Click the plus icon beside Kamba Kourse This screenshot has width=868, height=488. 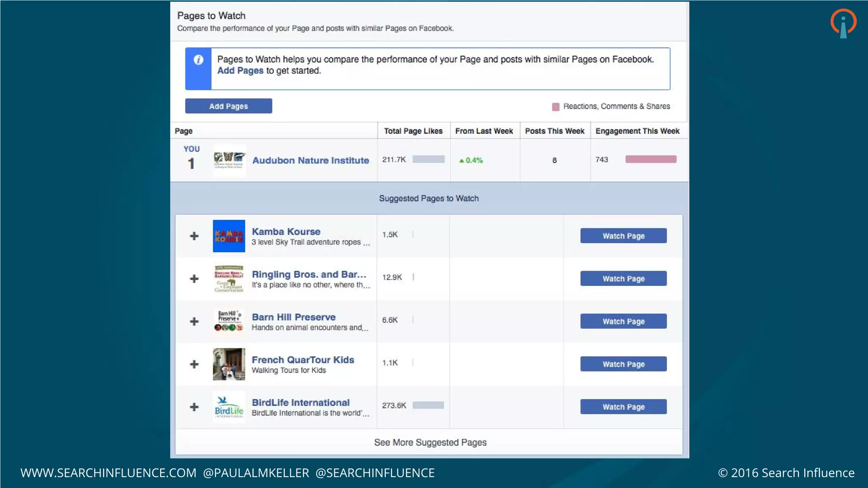click(194, 236)
